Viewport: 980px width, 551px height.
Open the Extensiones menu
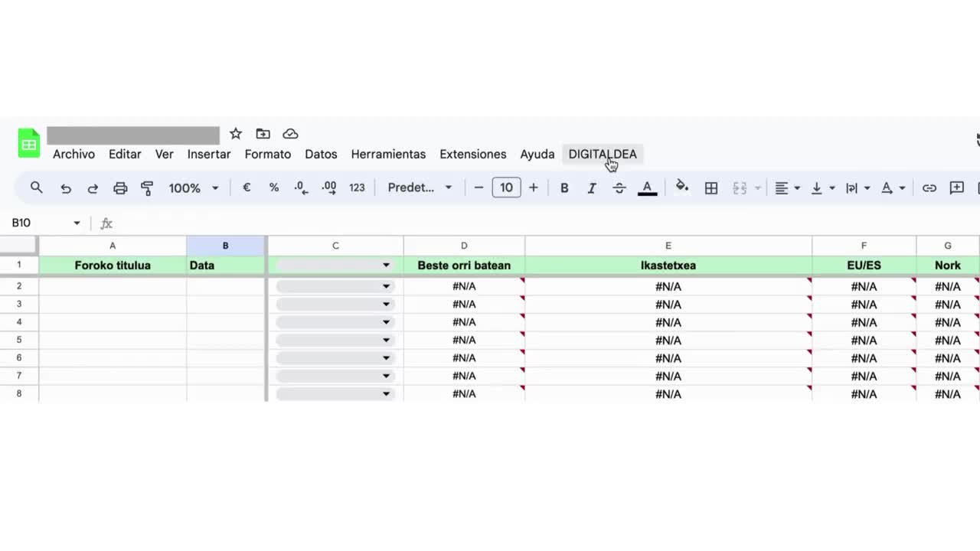click(x=472, y=154)
